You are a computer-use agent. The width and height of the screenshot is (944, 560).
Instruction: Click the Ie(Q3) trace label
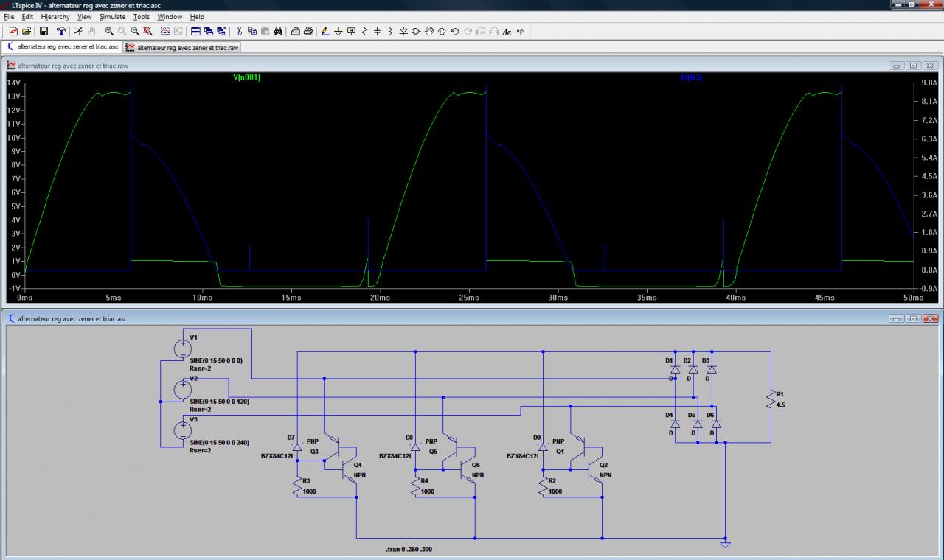691,77
